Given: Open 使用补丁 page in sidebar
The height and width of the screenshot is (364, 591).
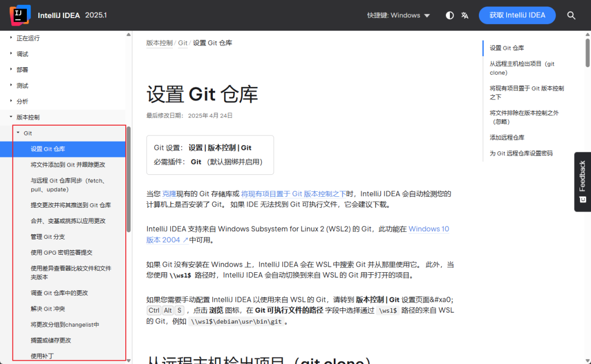Looking at the screenshot, I should tap(42, 356).
